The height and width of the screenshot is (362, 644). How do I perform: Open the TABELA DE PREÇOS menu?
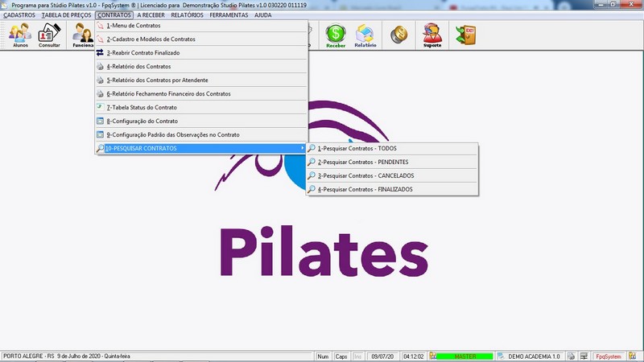click(67, 15)
